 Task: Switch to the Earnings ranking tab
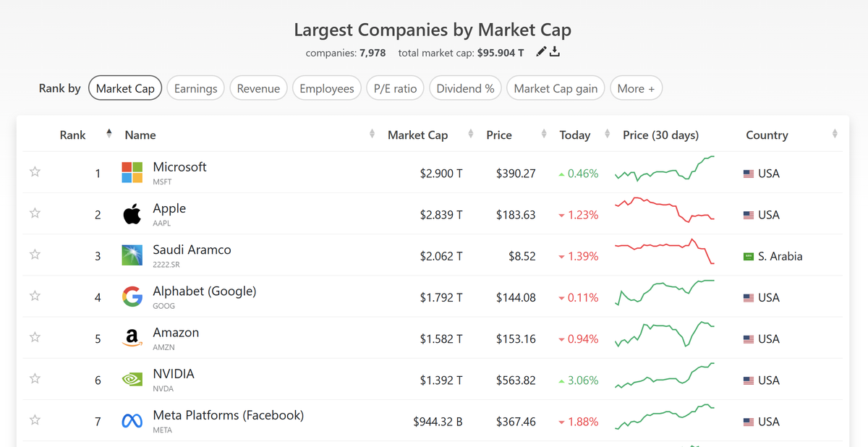195,88
